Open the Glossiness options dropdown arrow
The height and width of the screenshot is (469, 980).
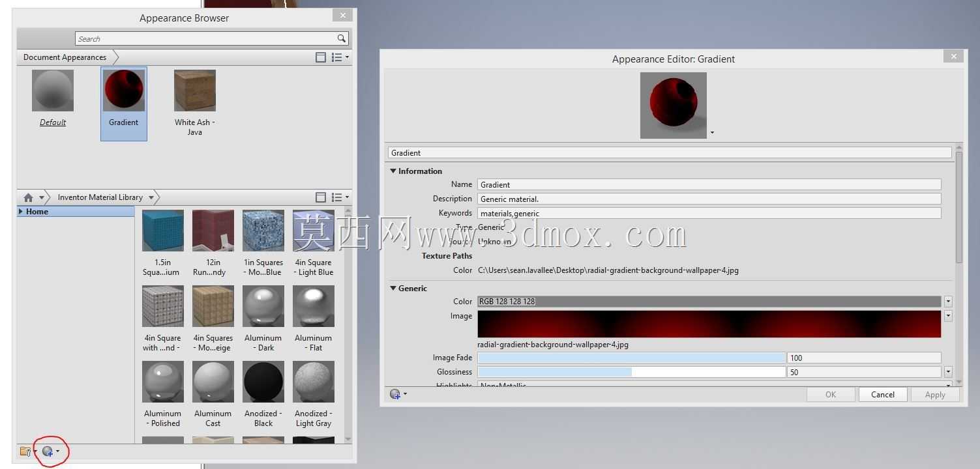click(x=948, y=372)
